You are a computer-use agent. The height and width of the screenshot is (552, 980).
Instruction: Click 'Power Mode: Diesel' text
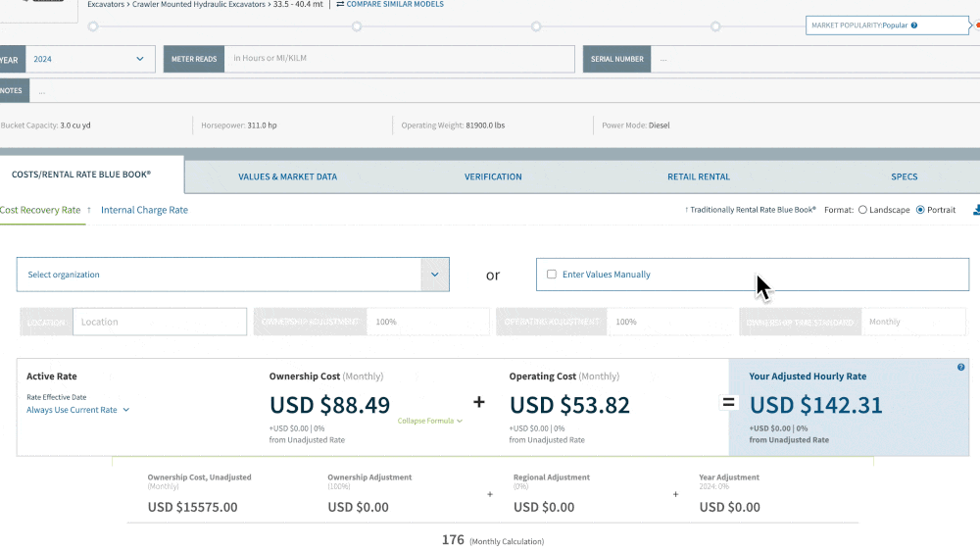(x=636, y=125)
